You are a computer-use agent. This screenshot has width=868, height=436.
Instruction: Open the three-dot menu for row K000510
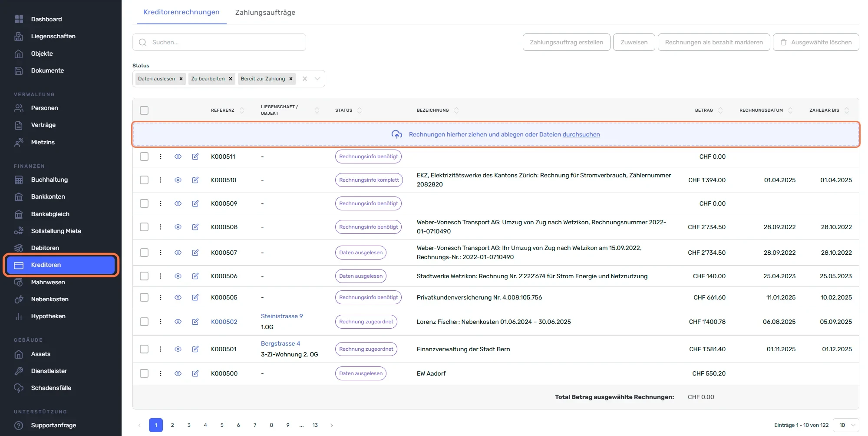point(161,180)
